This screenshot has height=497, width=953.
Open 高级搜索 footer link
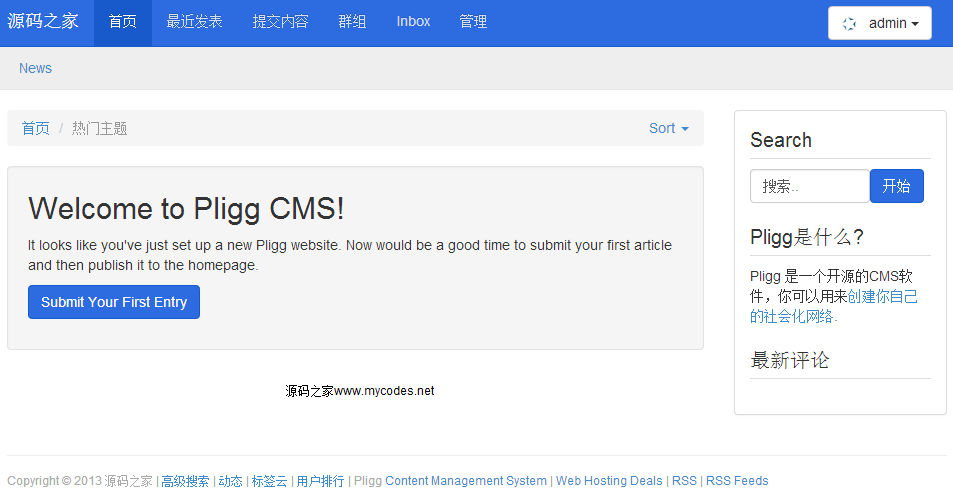185,481
